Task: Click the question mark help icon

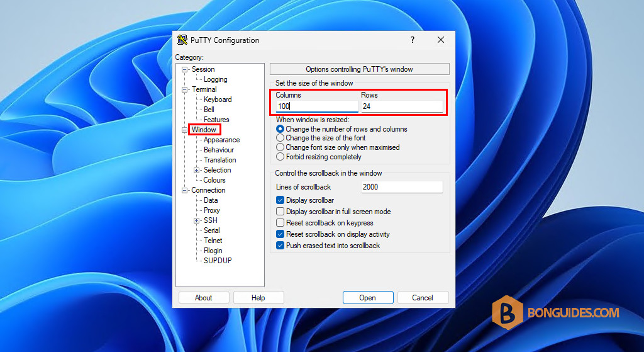Action: pyautogui.click(x=413, y=40)
